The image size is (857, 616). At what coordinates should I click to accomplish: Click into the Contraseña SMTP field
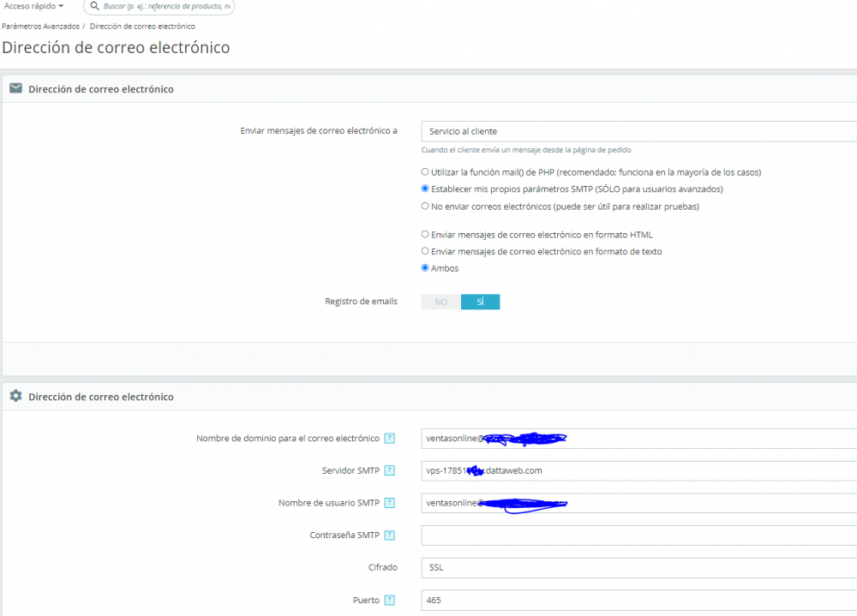coord(639,535)
